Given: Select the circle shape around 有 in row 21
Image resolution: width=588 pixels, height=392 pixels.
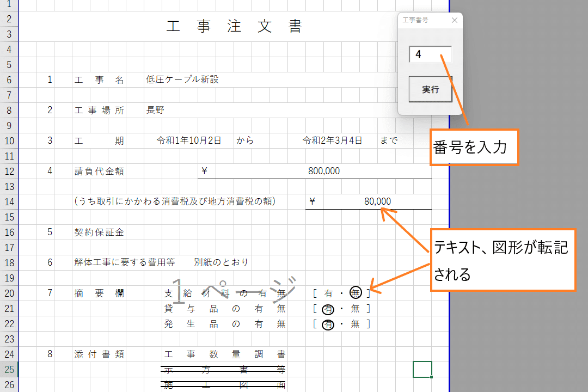Looking at the screenshot, I should (328, 309).
